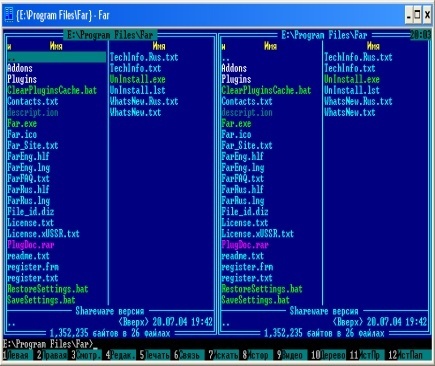This screenshot has width=435, height=366.
Task: Click the Far window title bar icon
Action: point(8,15)
